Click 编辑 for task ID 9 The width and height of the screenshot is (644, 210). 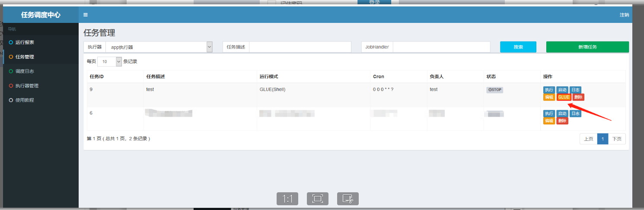(x=549, y=97)
